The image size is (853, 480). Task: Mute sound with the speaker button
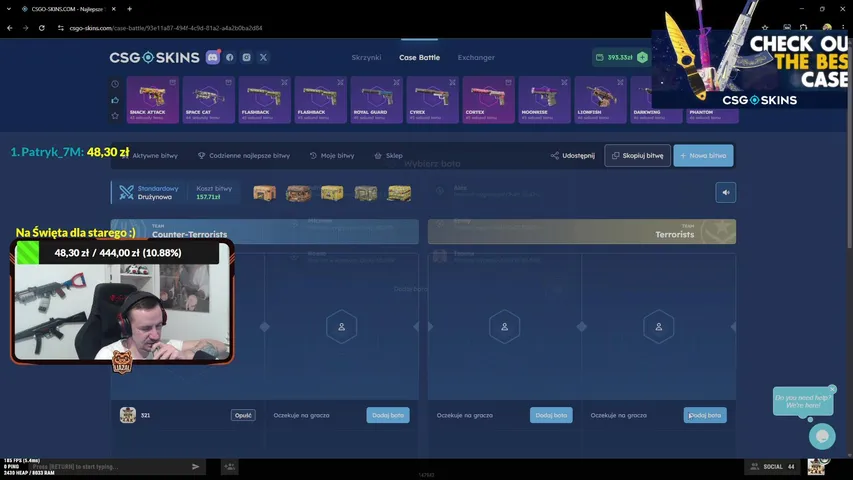click(x=726, y=192)
